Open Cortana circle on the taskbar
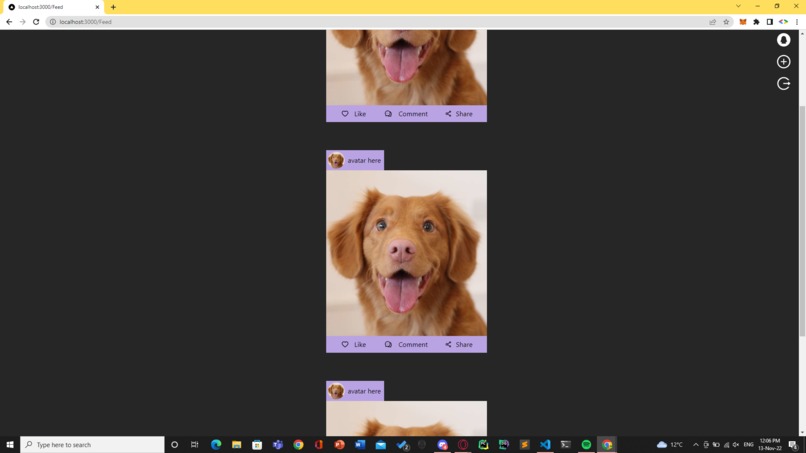Image resolution: width=806 pixels, height=453 pixels. pos(174,444)
